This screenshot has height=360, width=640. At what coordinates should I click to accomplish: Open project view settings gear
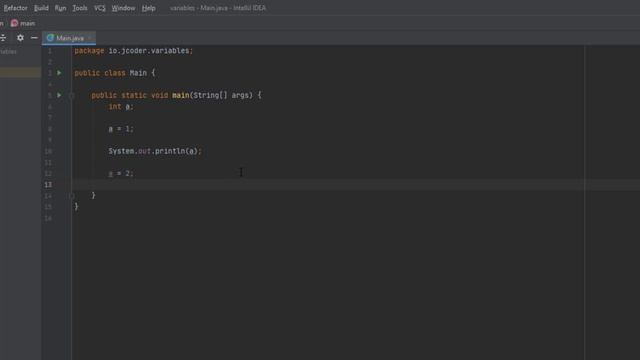20,38
